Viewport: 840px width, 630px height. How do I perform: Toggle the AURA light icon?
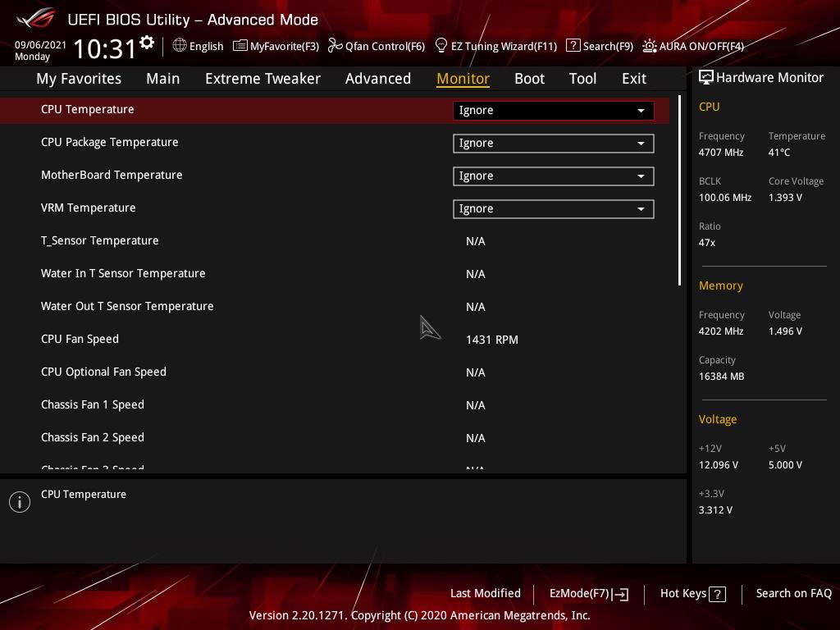click(650, 46)
